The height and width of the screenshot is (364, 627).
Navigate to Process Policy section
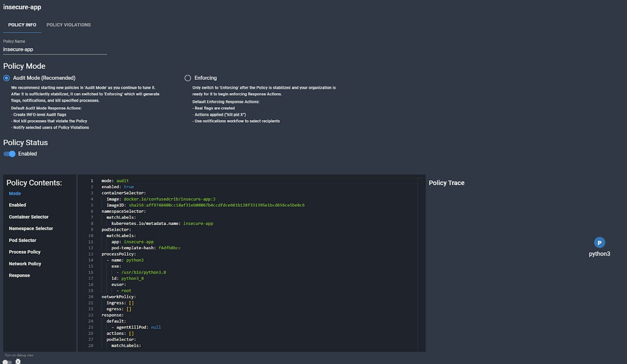[25, 252]
